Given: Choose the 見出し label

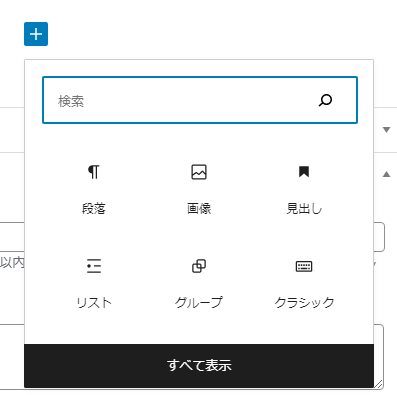Looking at the screenshot, I should [x=304, y=209].
